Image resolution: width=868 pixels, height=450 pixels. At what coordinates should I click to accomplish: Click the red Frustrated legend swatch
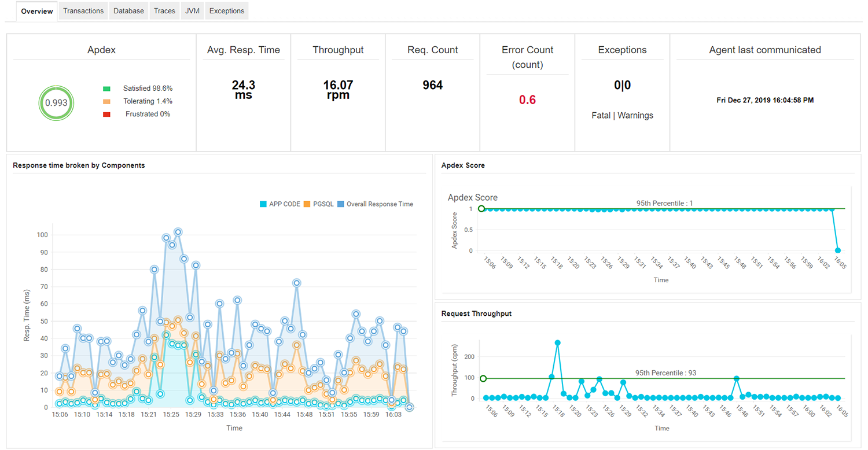[x=106, y=114]
